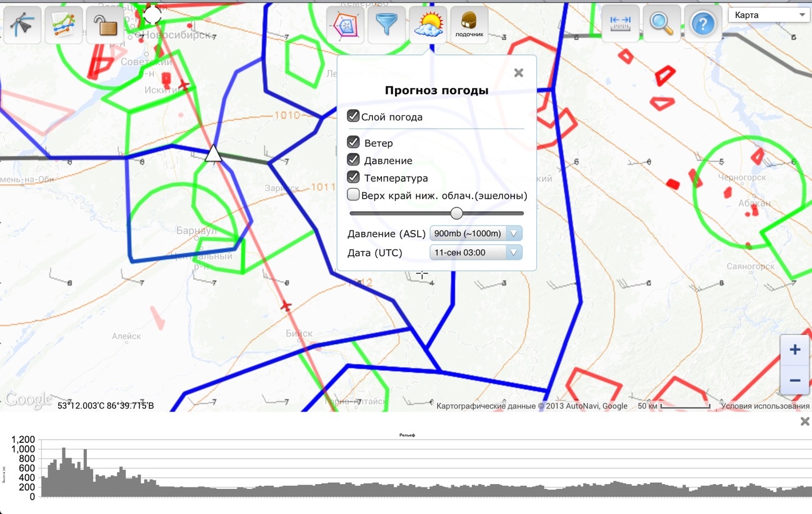
Task: Open the help question mark button
Action: [x=703, y=24]
